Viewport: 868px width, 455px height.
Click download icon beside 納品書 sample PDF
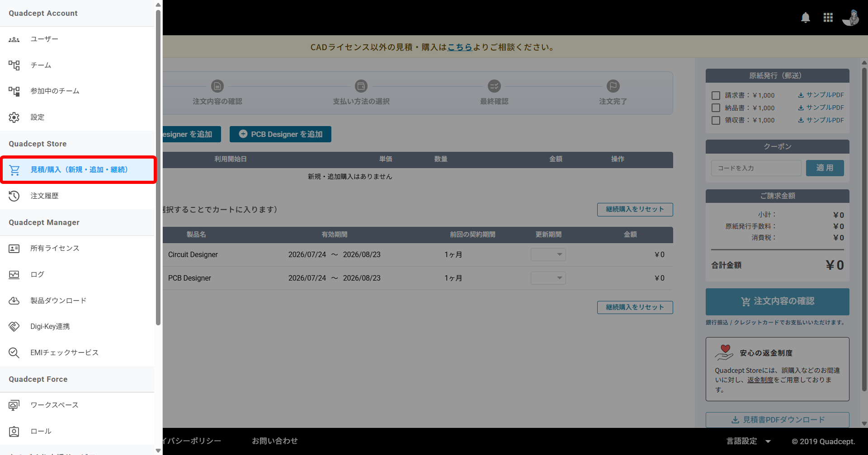pyautogui.click(x=801, y=108)
